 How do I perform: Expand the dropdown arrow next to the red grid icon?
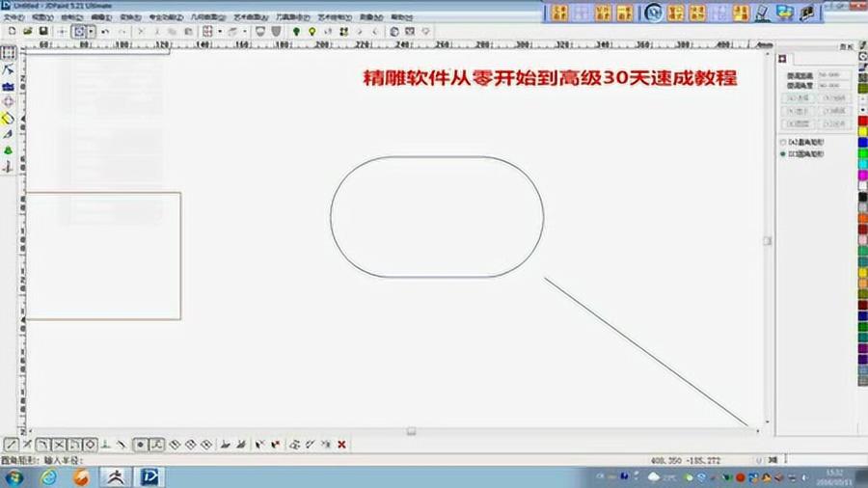click(220, 31)
